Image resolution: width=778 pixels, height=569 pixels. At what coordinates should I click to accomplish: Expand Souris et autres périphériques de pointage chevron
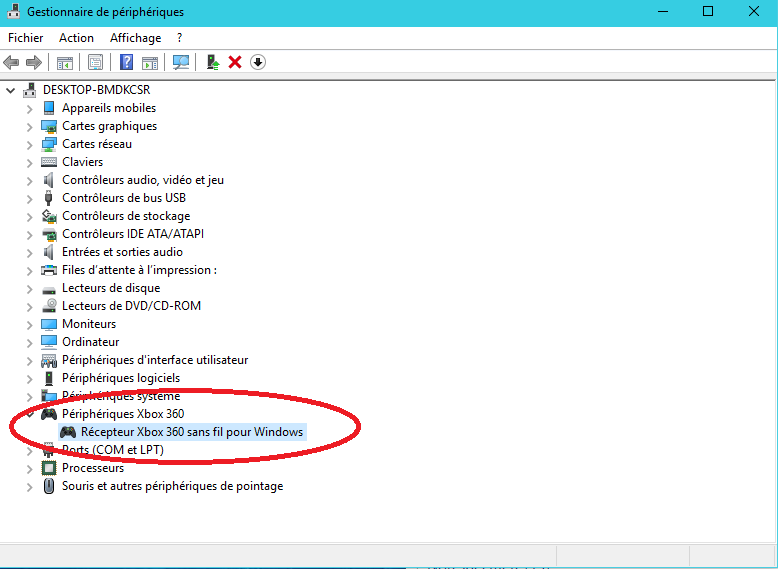click(30, 487)
